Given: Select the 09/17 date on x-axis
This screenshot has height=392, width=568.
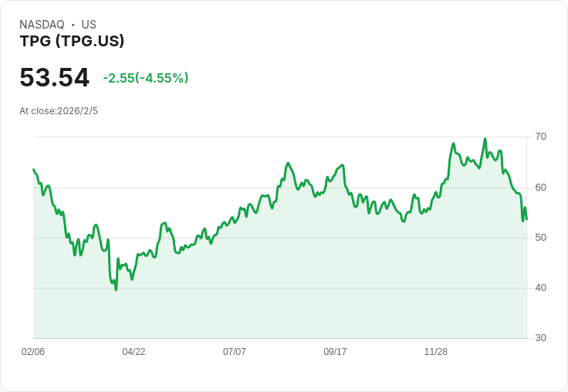Looking at the screenshot, I should coord(335,352).
